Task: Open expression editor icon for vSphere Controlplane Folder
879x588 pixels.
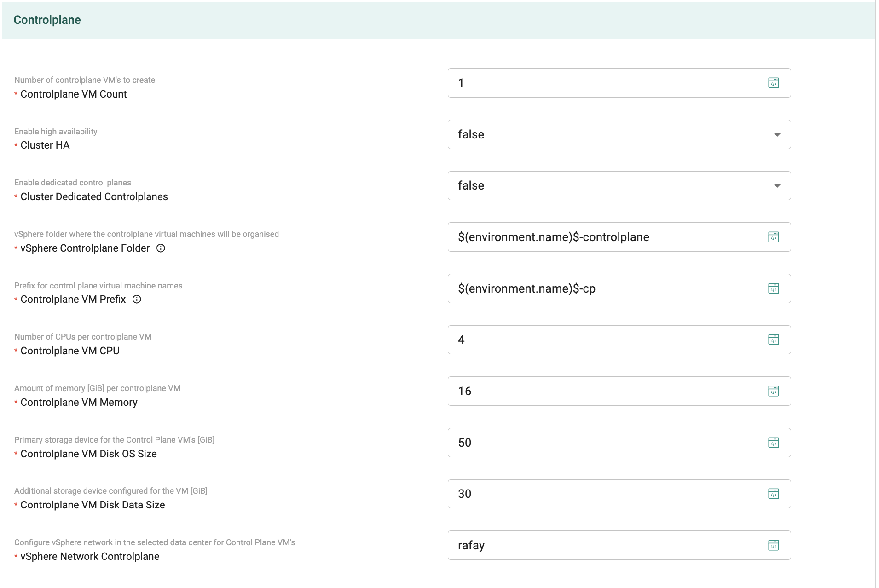Action: point(773,237)
